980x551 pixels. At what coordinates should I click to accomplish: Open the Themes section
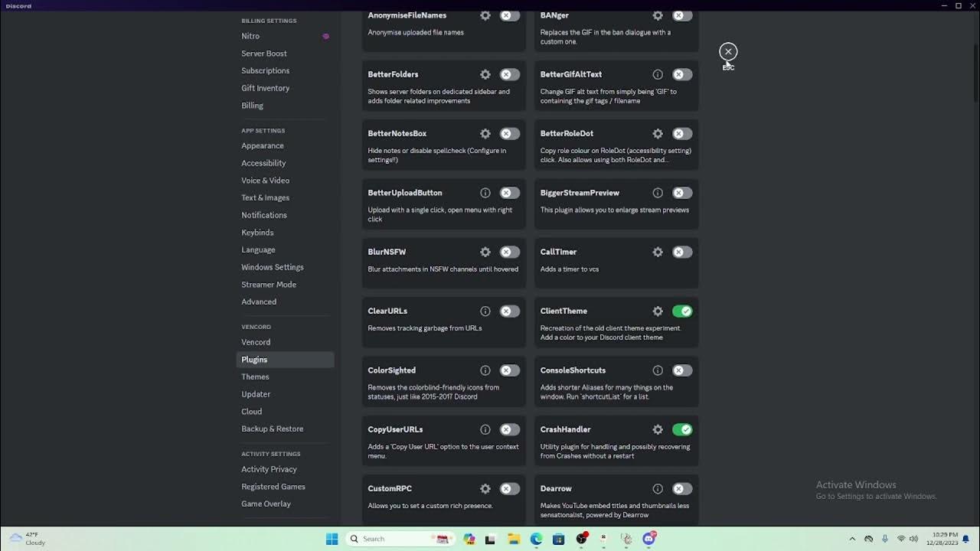285,377
